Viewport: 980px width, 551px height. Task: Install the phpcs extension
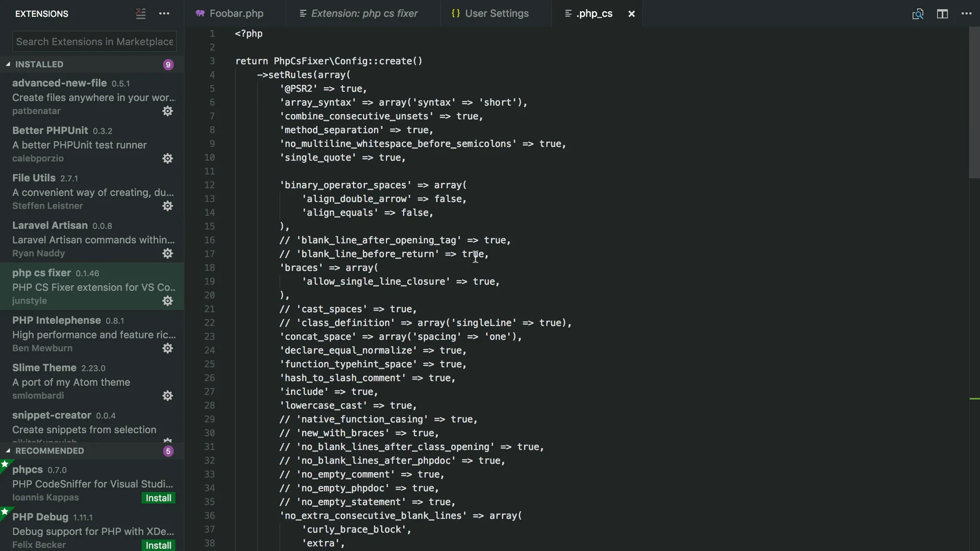[158, 498]
